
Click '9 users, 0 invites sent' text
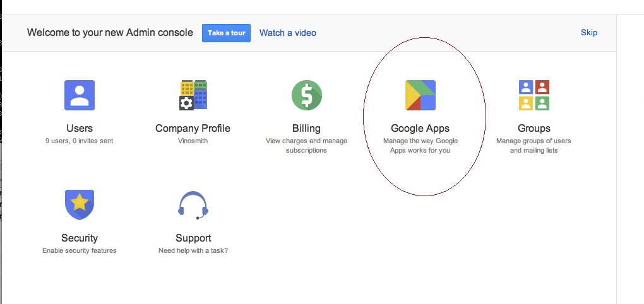coord(80,141)
